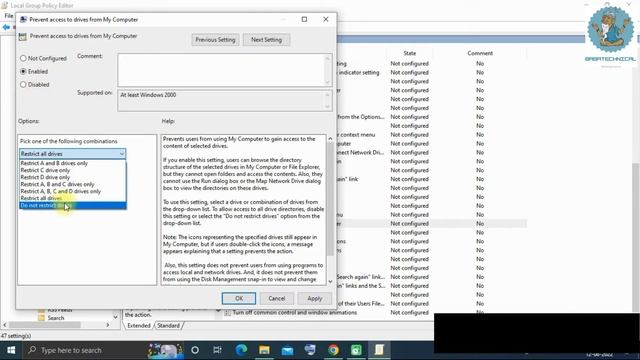This screenshot has height=360, width=640.
Task: Open the Restrict all drives combo box
Action: [73, 154]
